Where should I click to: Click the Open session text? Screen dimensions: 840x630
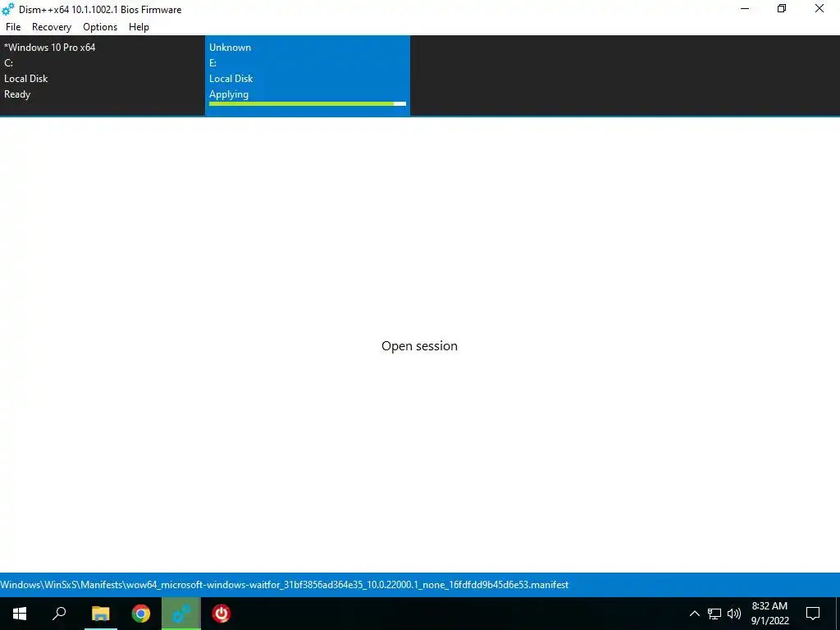point(419,345)
